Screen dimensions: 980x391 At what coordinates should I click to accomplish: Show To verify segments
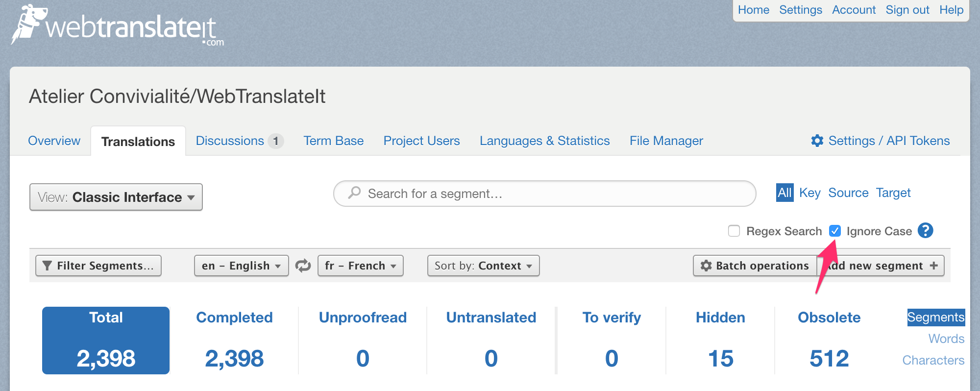click(612, 341)
